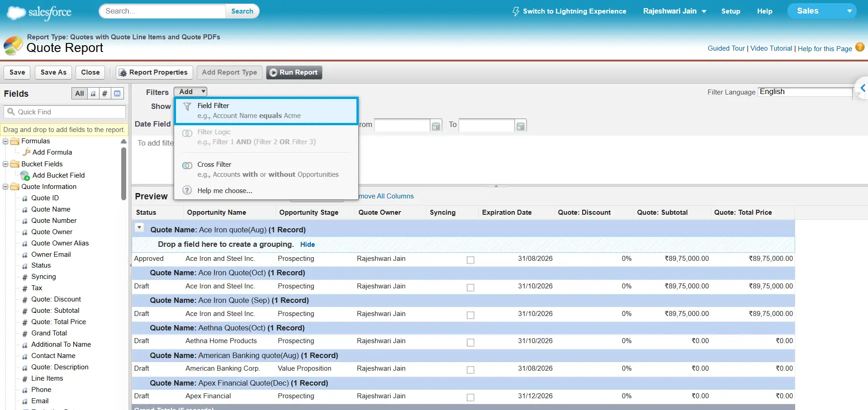Image resolution: width=868 pixels, height=410 pixels.
Task: Open the Setup menu link
Action: click(x=730, y=11)
